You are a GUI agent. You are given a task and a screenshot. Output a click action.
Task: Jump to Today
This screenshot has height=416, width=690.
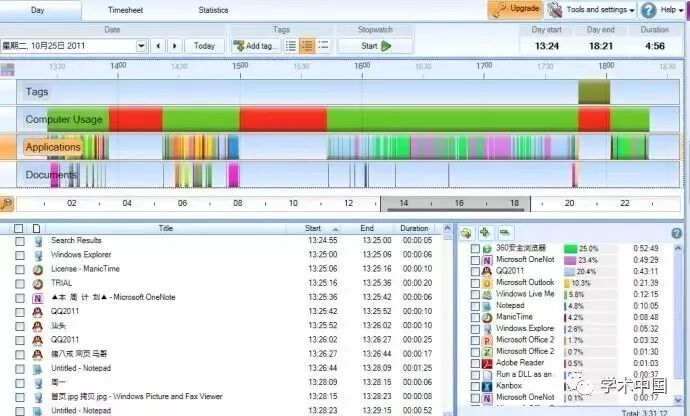click(204, 46)
